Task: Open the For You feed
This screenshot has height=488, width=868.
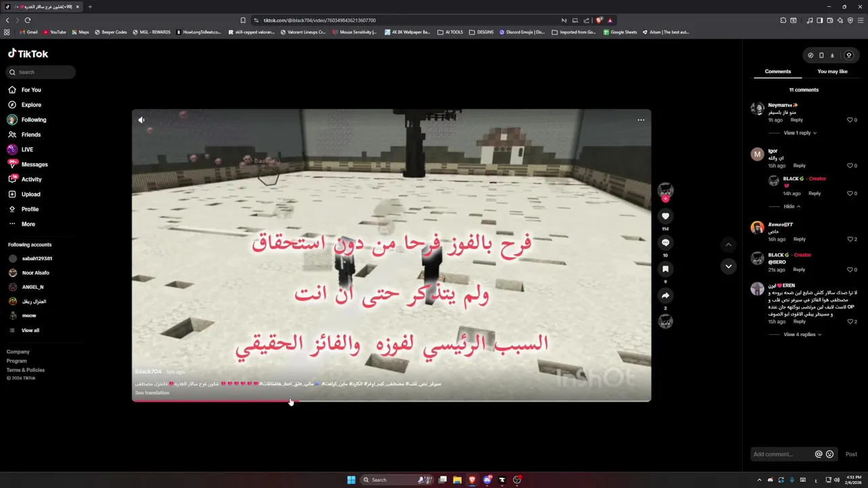Action: (24, 89)
